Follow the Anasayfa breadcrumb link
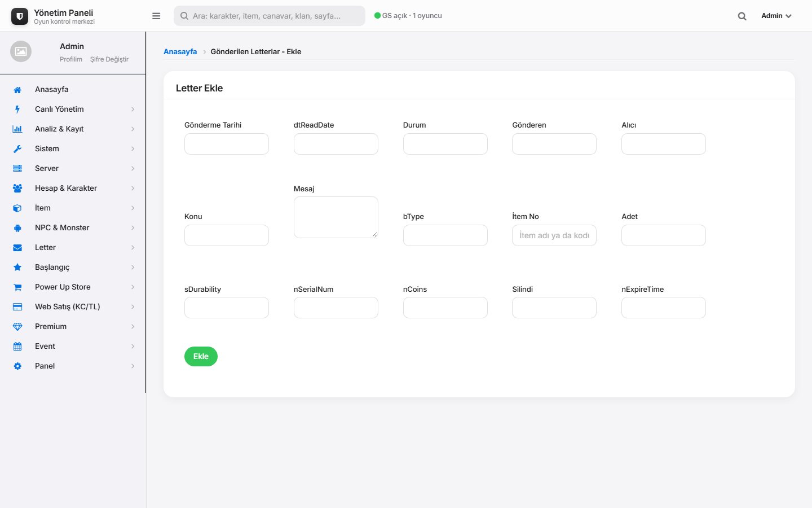812x508 pixels. (x=180, y=51)
